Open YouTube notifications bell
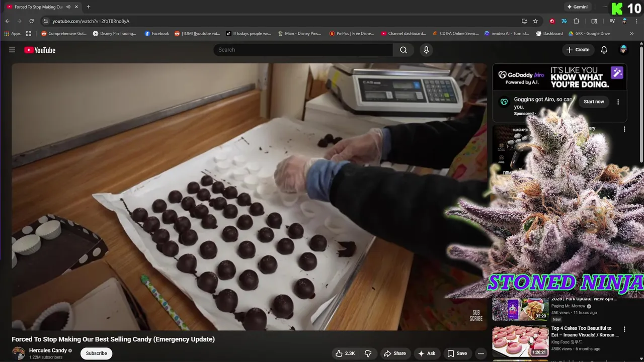 point(604,50)
